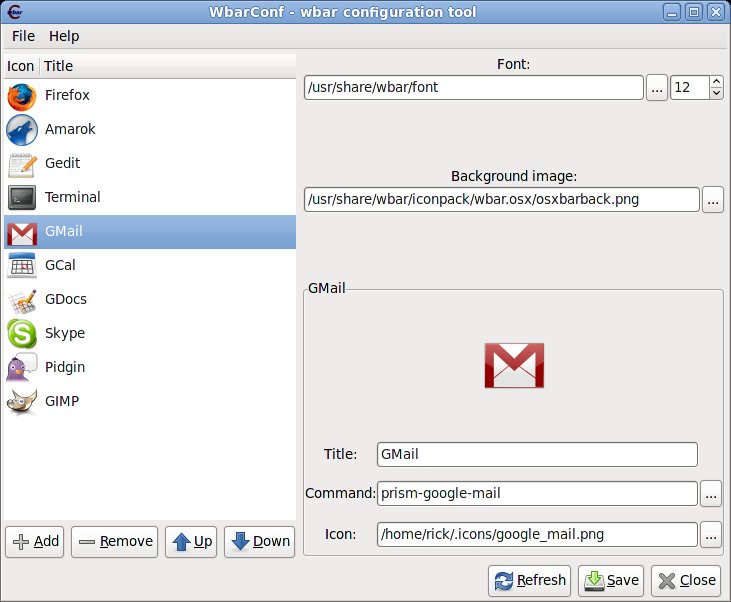Move the entry Down

point(260,542)
